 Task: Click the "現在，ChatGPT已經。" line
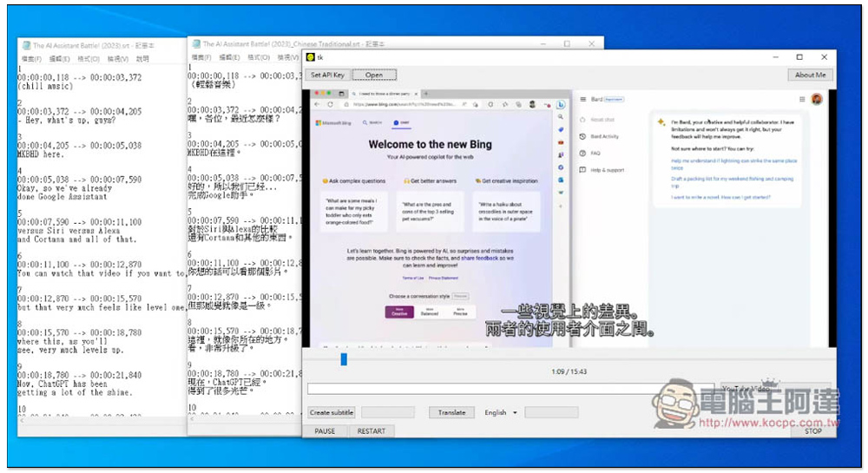pyautogui.click(x=227, y=382)
